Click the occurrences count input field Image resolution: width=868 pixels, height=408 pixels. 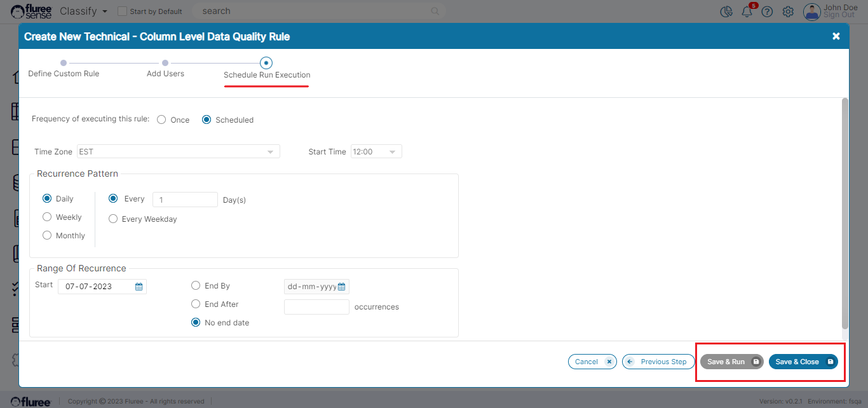click(x=316, y=307)
